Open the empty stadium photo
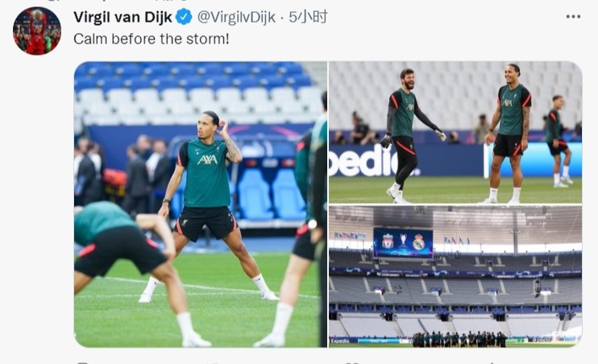The image size is (598, 364). pyautogui.click(x=455, y=276)
